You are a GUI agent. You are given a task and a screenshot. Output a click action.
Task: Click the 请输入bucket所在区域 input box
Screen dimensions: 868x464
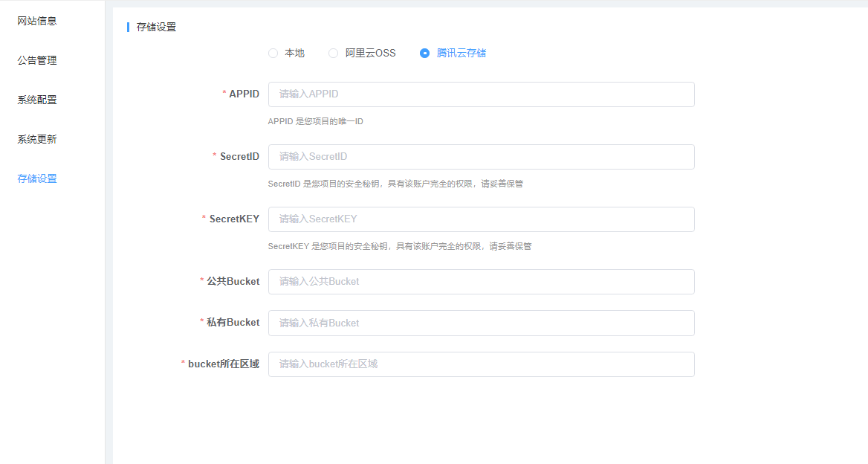(x=481, y=364)
